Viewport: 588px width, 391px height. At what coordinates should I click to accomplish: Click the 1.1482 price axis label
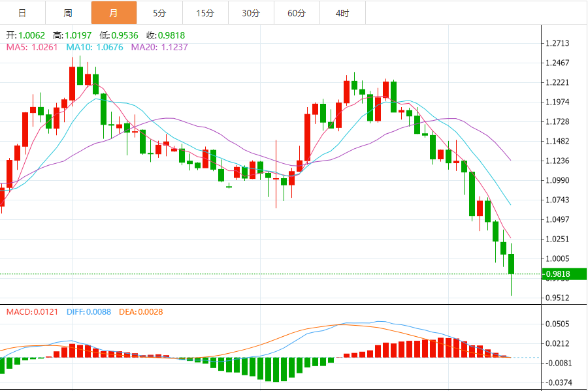coord(557,142)
